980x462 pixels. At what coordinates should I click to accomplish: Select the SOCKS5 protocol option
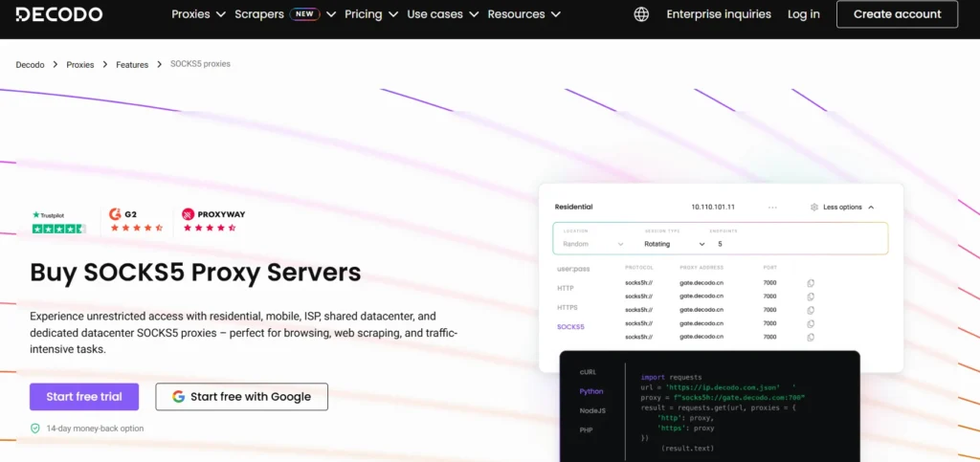[x=570, y=327]
